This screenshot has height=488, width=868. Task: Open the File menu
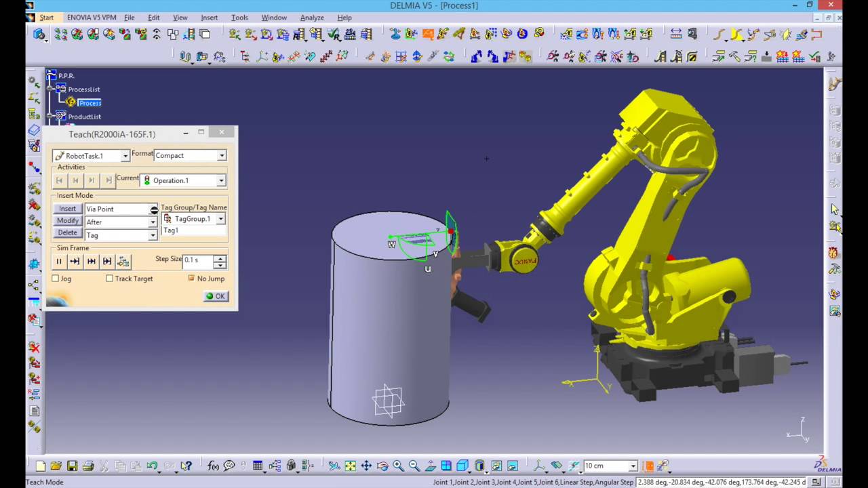tap(129, 18)
